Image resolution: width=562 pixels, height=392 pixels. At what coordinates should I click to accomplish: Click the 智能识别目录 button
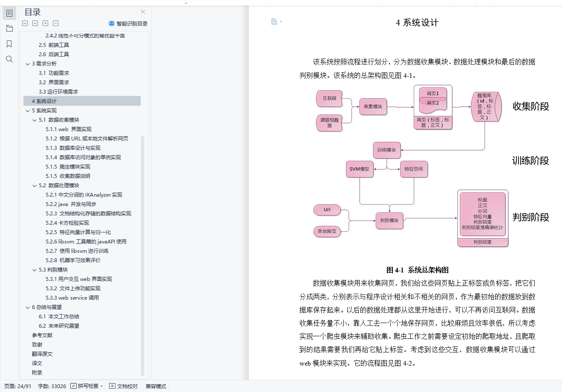pyautogui.click(x=128, y=23)
